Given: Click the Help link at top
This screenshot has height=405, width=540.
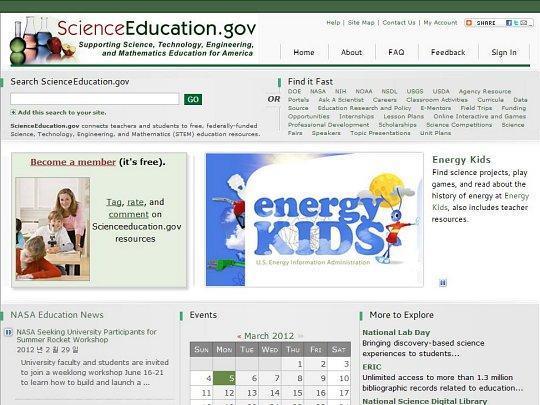Looking at the screenshot, I should pos(333,23).
